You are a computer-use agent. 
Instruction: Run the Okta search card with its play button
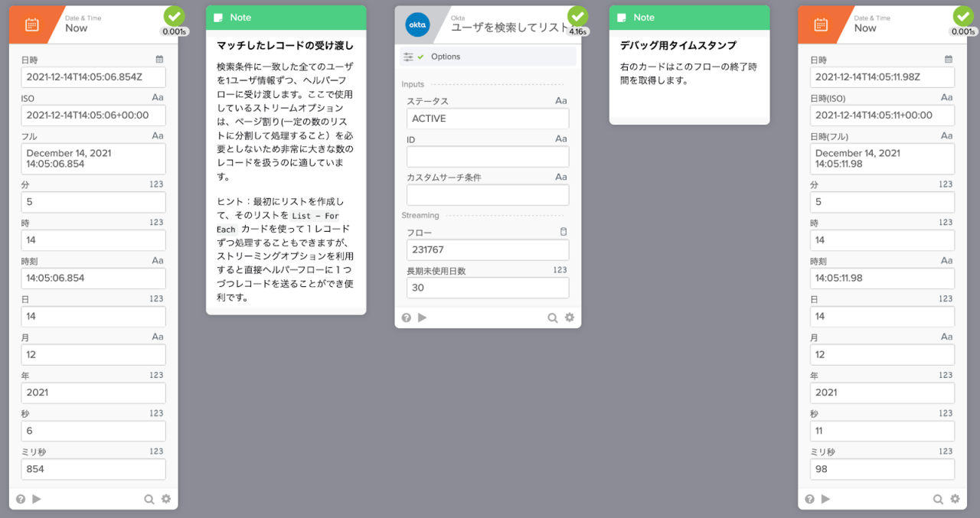point(423,317)
